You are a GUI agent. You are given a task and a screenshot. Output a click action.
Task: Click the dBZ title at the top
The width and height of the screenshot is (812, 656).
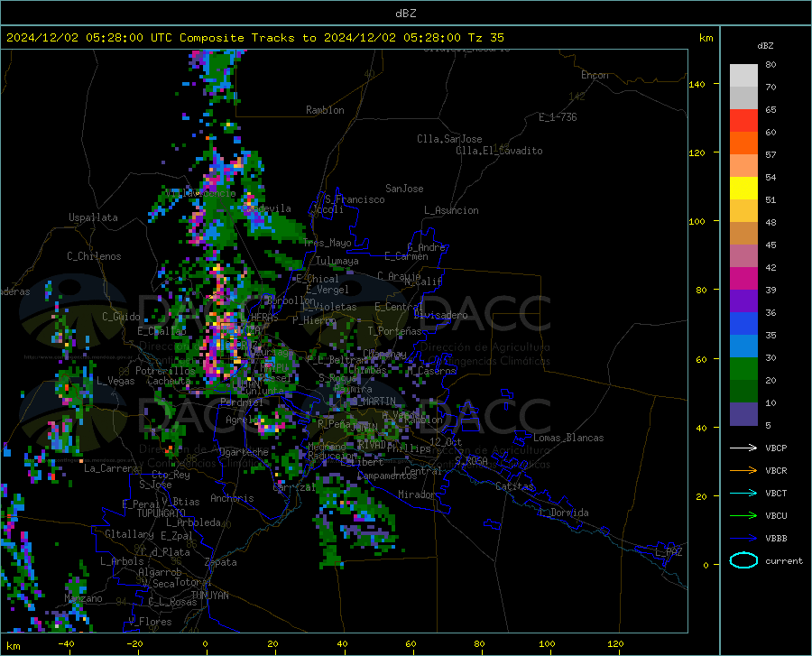405,14
